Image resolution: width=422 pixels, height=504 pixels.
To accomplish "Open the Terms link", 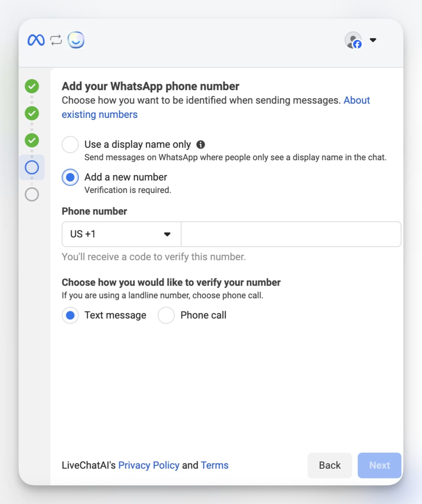I will 214,465.
